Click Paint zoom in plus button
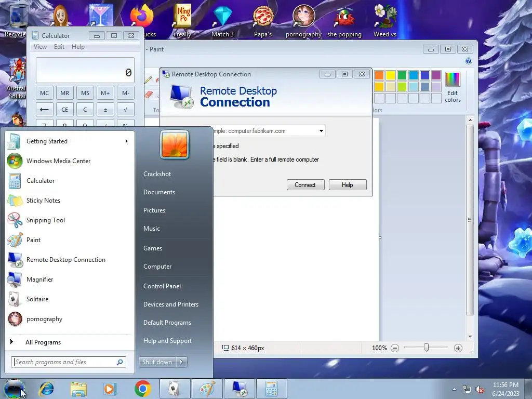Screen dimensions: 532x399 (458, 348)
